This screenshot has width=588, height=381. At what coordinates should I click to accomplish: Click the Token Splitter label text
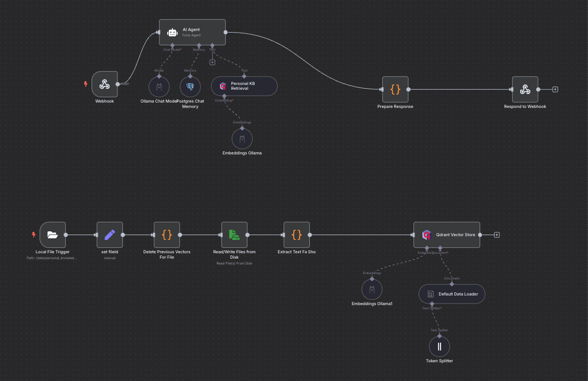[440, 361]
